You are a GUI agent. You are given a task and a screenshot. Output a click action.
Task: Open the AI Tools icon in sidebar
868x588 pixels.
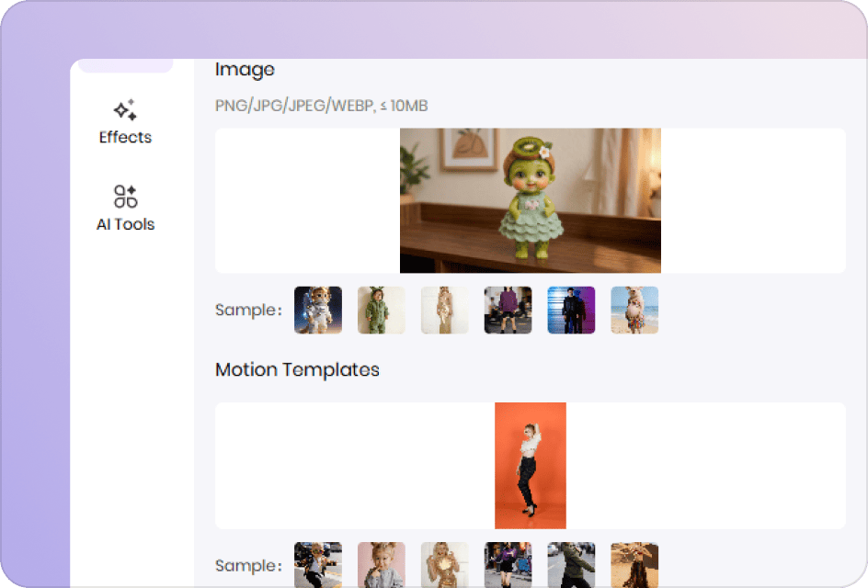tap(125, 196)
